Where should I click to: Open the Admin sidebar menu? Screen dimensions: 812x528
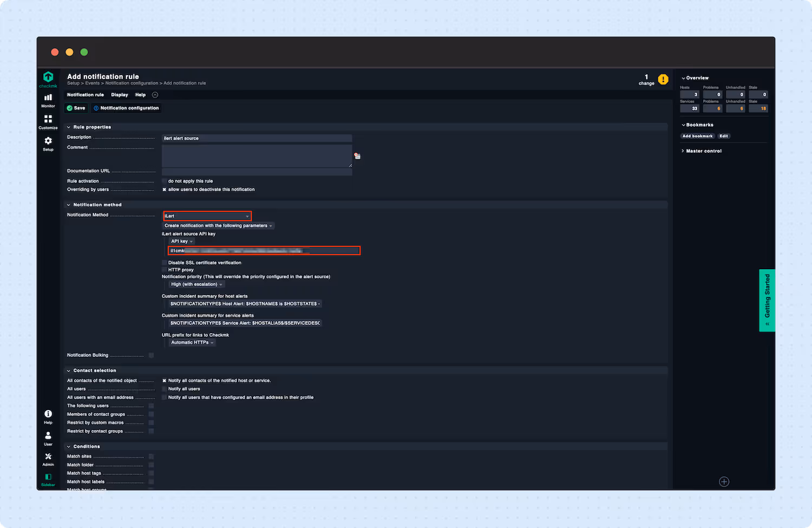[48, 458]
